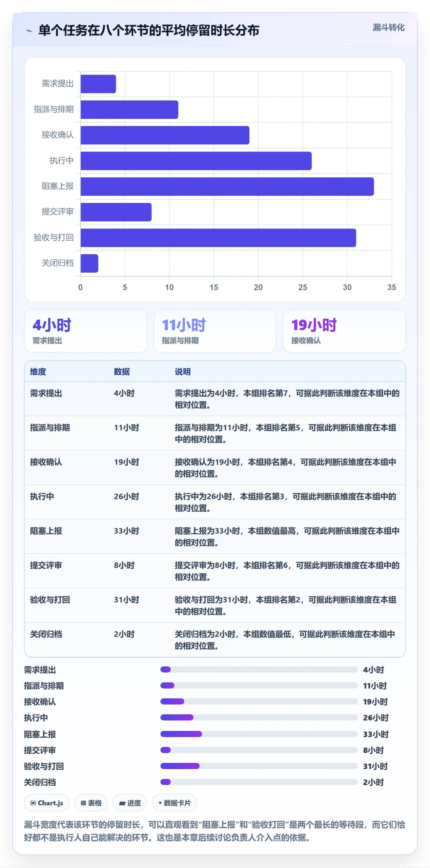
Task: Click the 需求提出 progress bar
Action: click(259, 669)
